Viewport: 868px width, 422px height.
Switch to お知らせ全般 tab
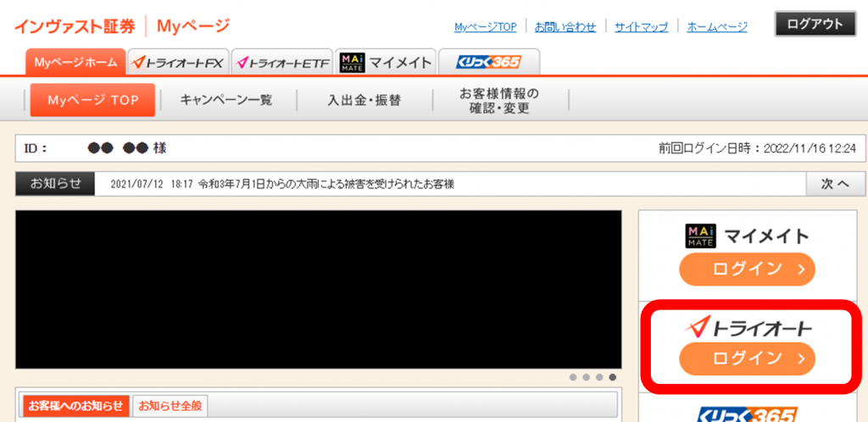[x=170, y=407]
